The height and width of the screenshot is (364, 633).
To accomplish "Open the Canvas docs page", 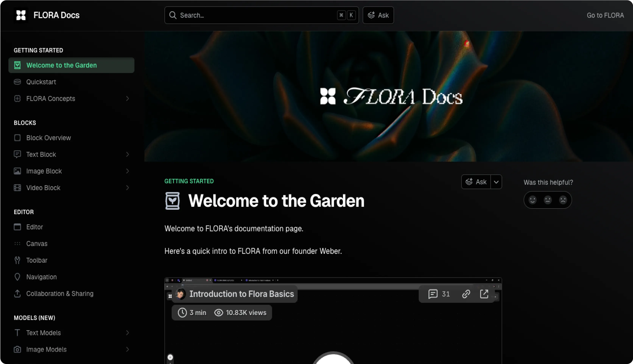I will coord(37,243).
